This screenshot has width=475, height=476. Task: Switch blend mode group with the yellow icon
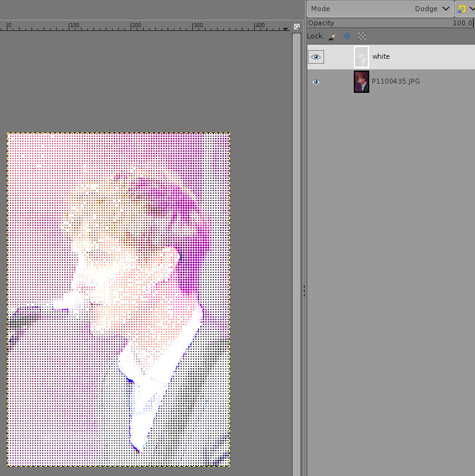pos(464,9)
